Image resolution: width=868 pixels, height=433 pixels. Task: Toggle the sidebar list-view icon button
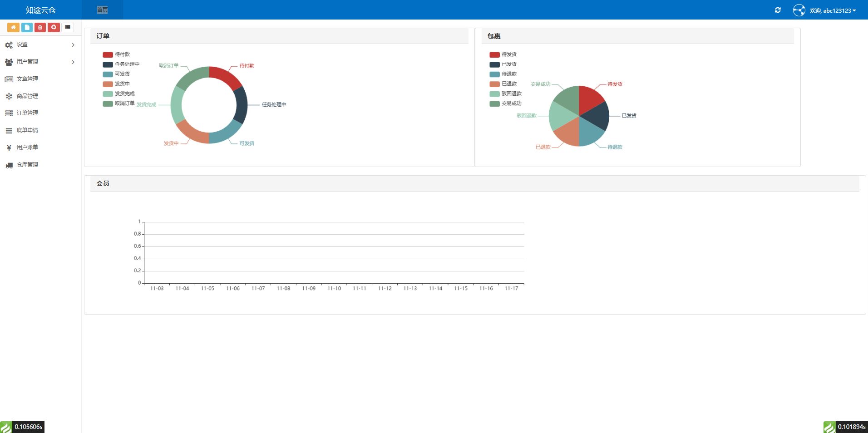pos(68,27)
